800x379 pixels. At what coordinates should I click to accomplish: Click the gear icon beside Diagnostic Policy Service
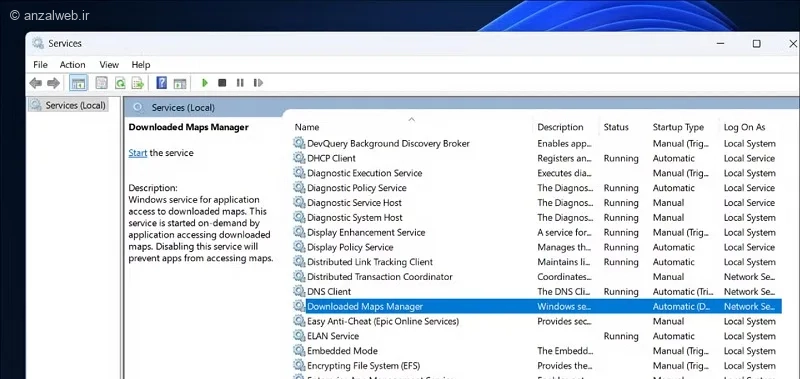tap(299, 188)
